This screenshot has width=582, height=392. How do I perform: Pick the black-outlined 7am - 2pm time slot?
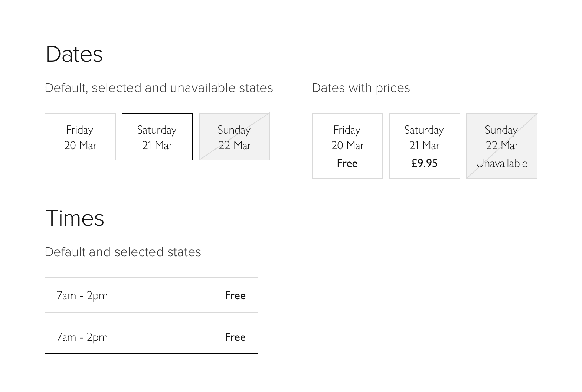[151, 336]
